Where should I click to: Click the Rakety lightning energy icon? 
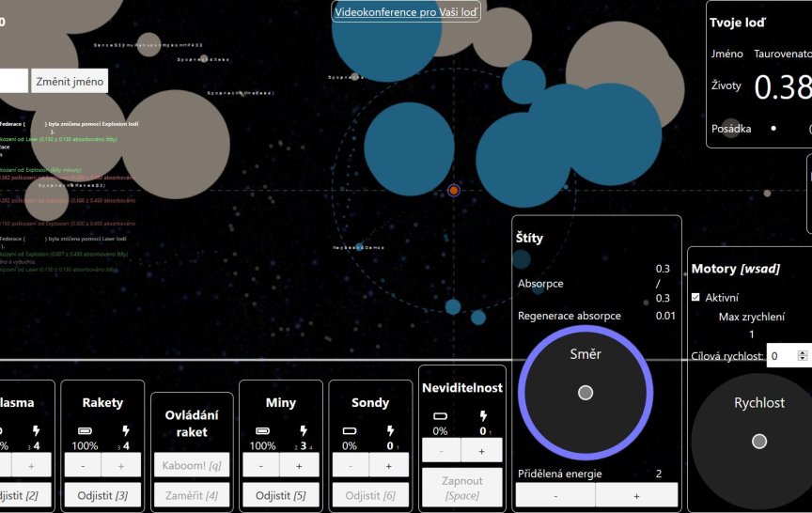(127, 431)
